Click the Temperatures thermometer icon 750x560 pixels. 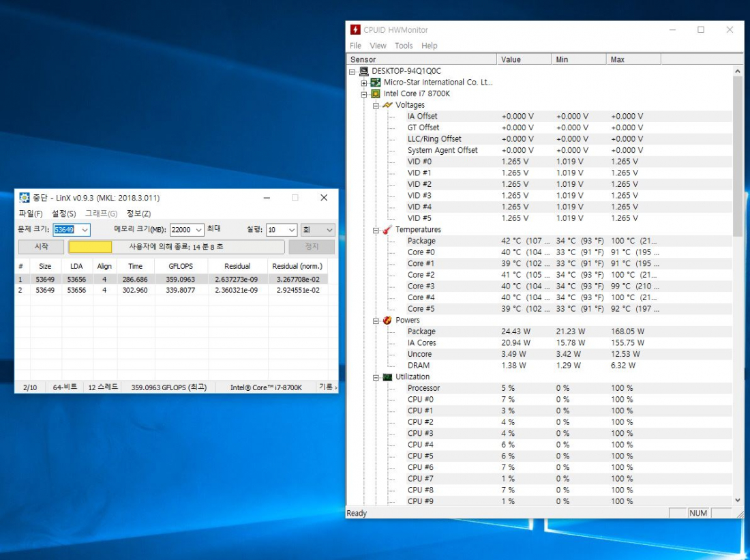[x=387, y=230]
